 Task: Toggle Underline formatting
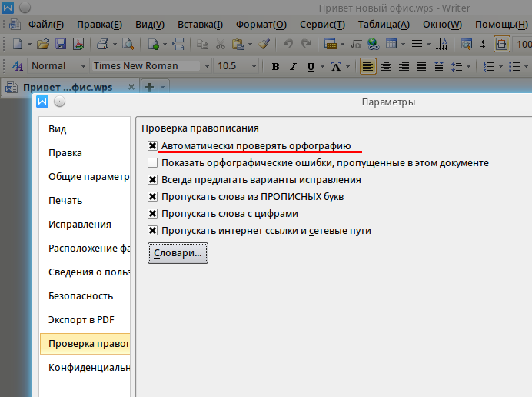311,67
